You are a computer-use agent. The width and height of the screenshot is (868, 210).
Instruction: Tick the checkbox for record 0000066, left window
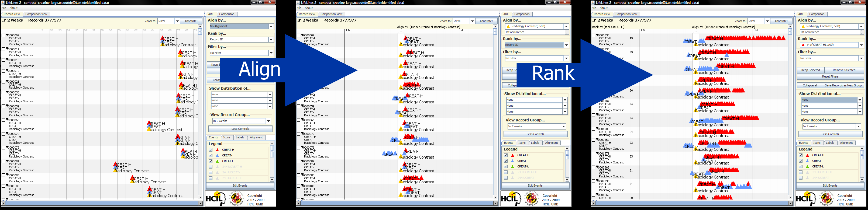[3, 120]
